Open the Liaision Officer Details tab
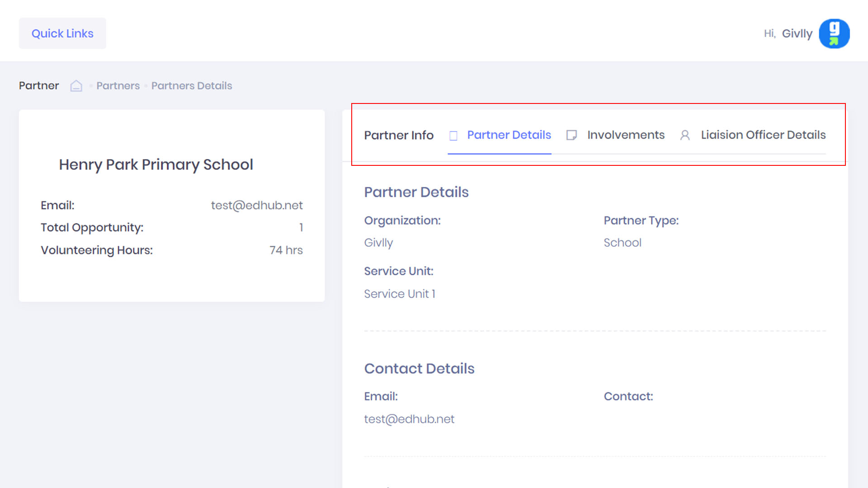This screenshot has width=868, height=488. click(763, 135)
